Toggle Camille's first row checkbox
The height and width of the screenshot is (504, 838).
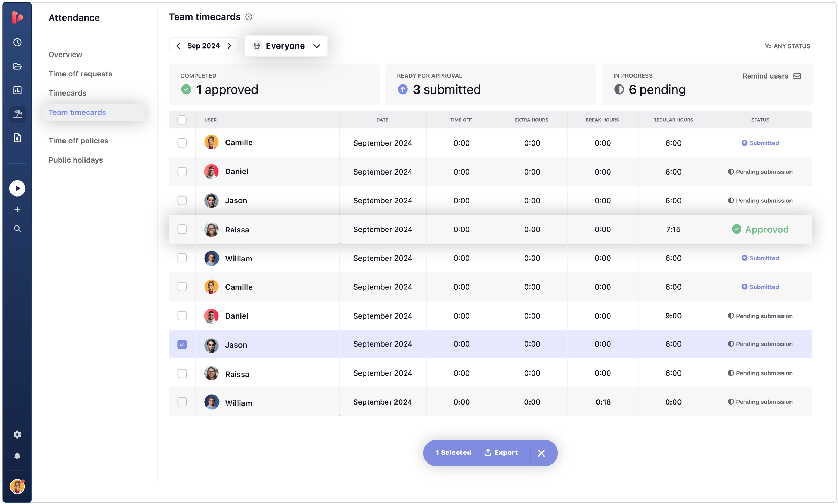point(182,142)
